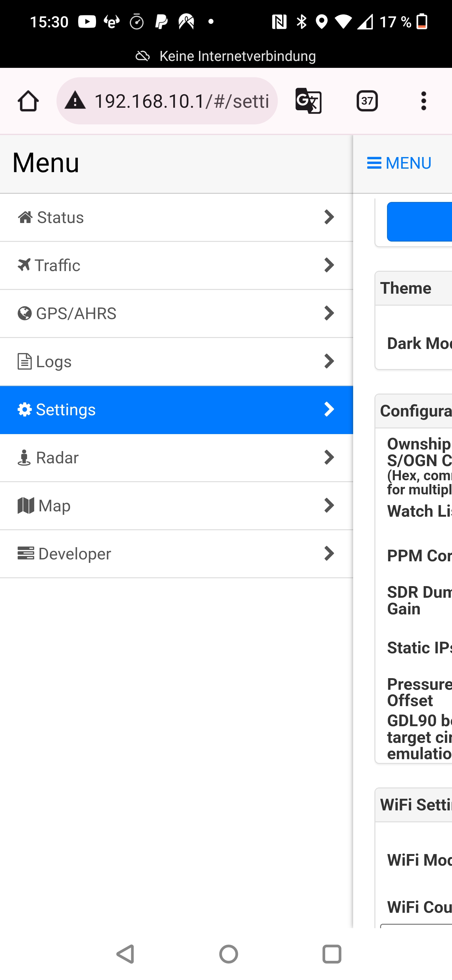Viewport: 452px width, 980px height.
Task: Tap the browser home icon
Action: click(x=28, y=101)
